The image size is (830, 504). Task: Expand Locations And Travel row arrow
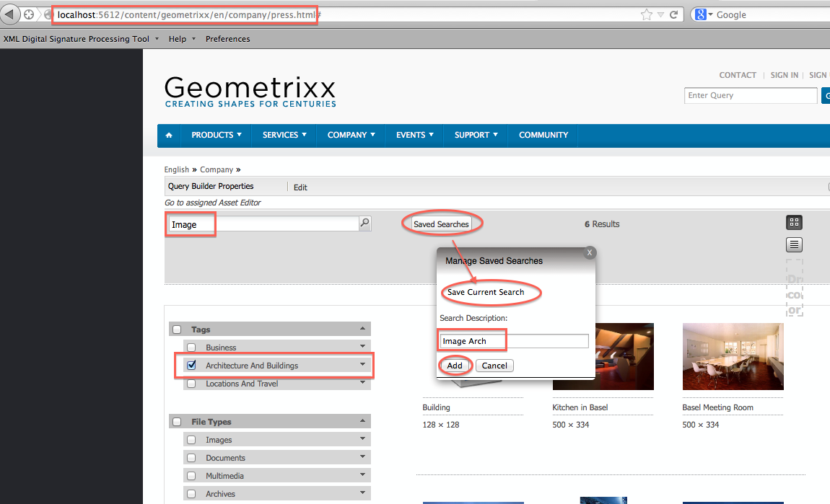pyautogui.click(x=362, y=382)
